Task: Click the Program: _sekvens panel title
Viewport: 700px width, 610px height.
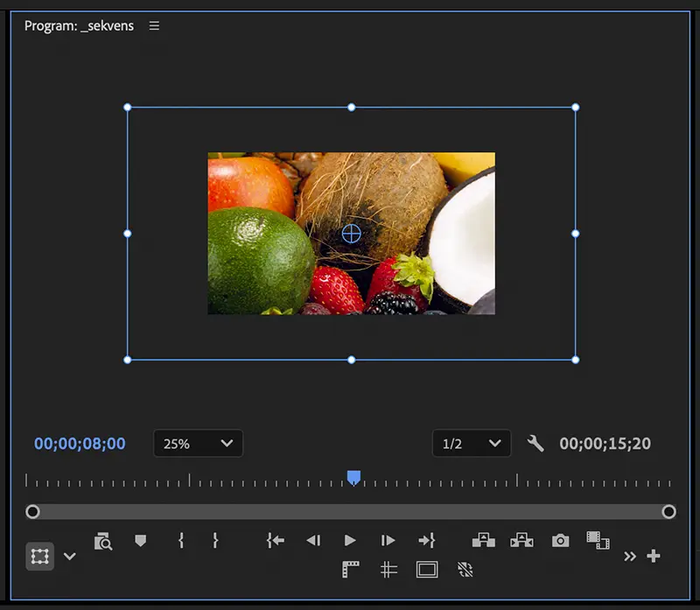Action: tap(79, 26)
